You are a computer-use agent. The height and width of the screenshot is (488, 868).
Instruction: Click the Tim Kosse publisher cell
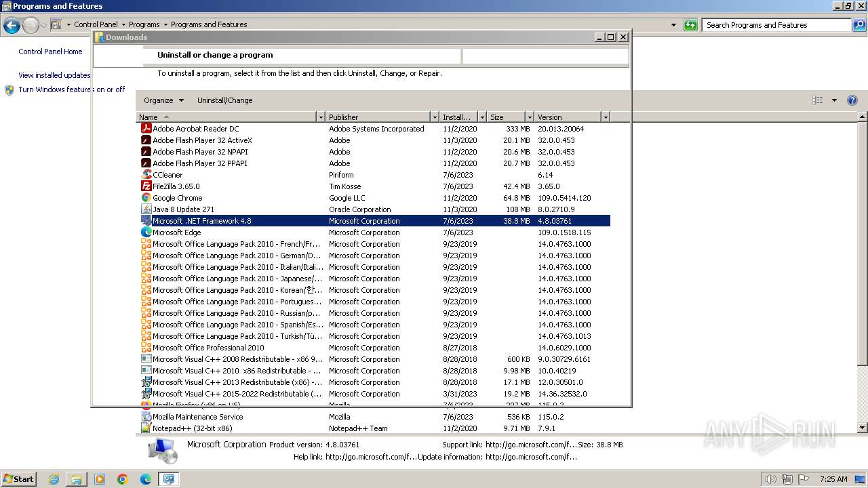(x=344, y=186)
